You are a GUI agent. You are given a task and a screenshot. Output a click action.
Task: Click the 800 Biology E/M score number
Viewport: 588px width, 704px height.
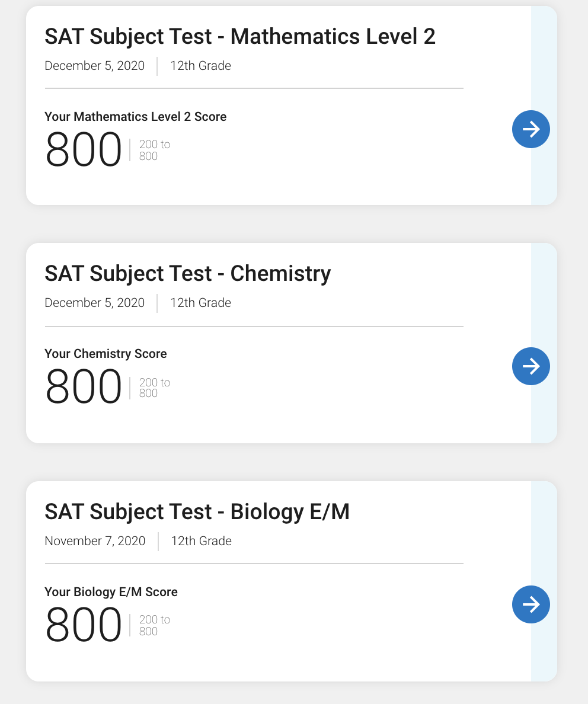point(84,624)
